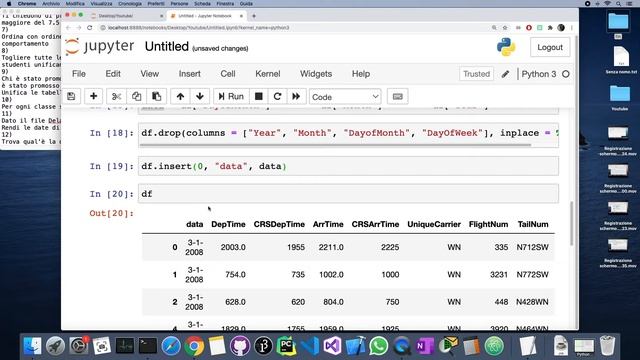This screenshot has height=360, width=640.
Task: Open Chrome three-dot menu
Action: point(572,28)
